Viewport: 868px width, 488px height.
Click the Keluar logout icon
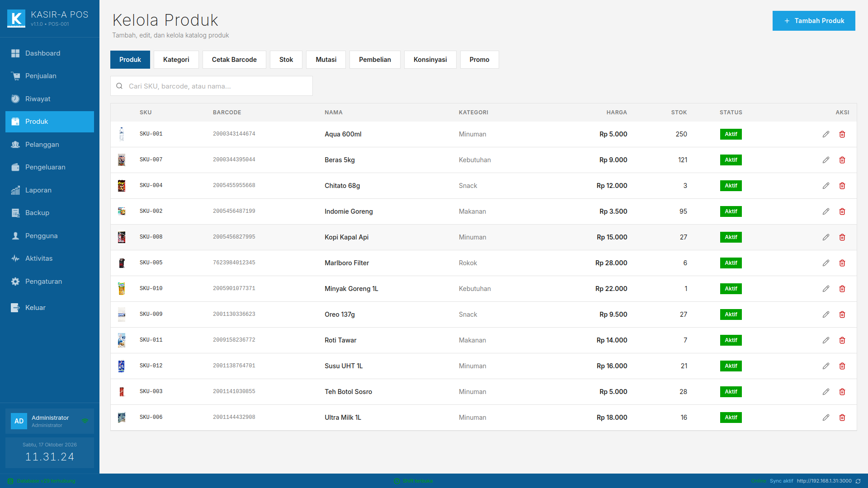(15, 308)
